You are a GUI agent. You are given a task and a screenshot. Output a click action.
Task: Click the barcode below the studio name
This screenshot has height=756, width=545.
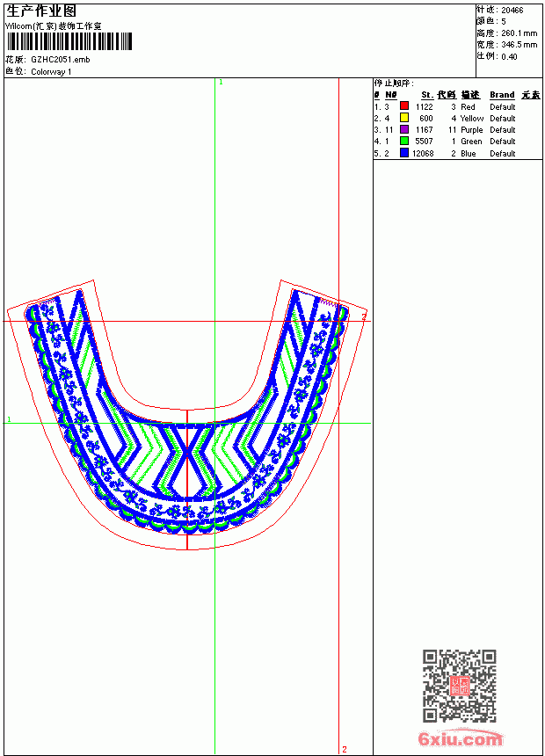pyautogui.click(x=69, y=41)
